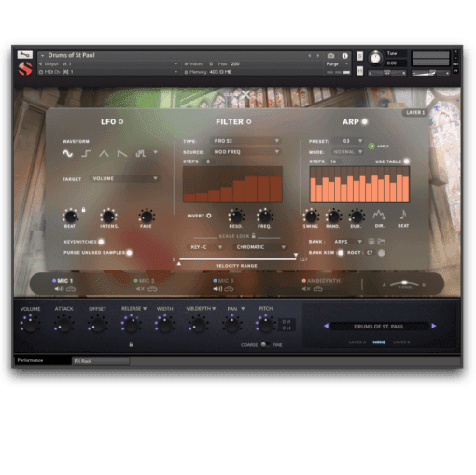Click the Mic 1 speaker icon
The height and width of the screenshot is (475, 476).
click(x=59, y=289)
